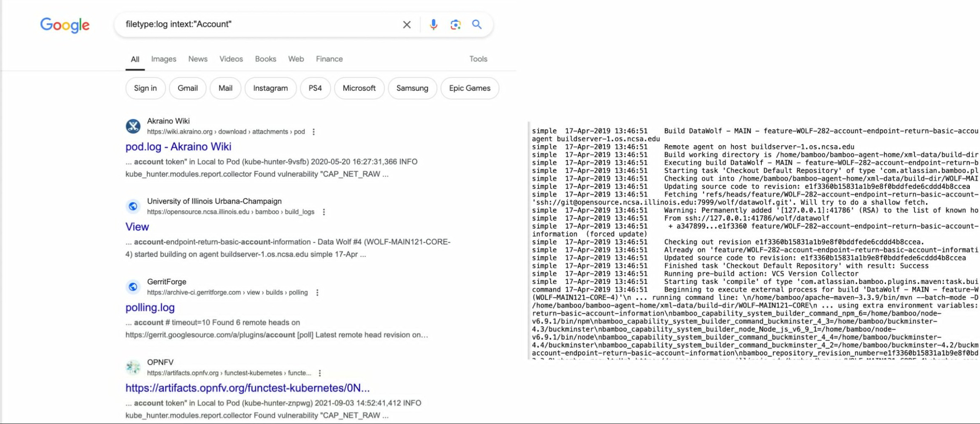
Task: Click University of Illinois globe favicon
Action: coord(133,206)
